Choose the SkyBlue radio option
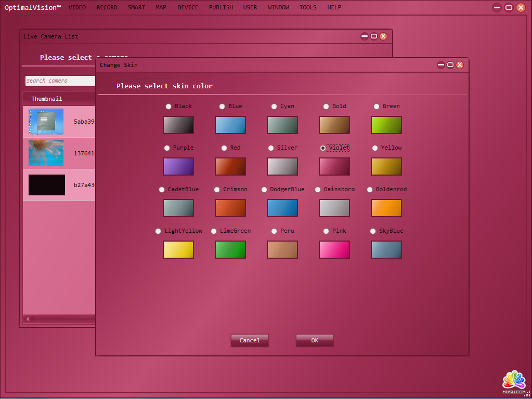The width and height of the screenshot is (532, 399). coord(373,231)
